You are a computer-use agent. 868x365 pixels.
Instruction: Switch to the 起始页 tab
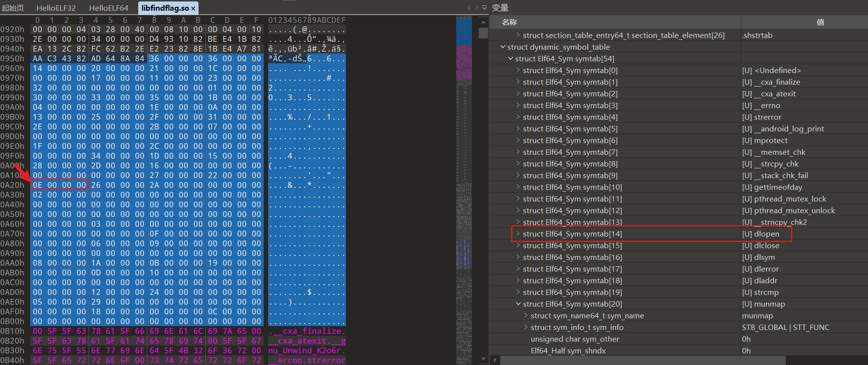pos(13,8)
